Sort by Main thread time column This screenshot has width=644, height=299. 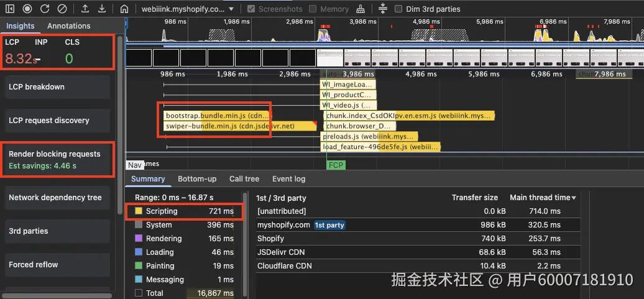click(542, 198)
